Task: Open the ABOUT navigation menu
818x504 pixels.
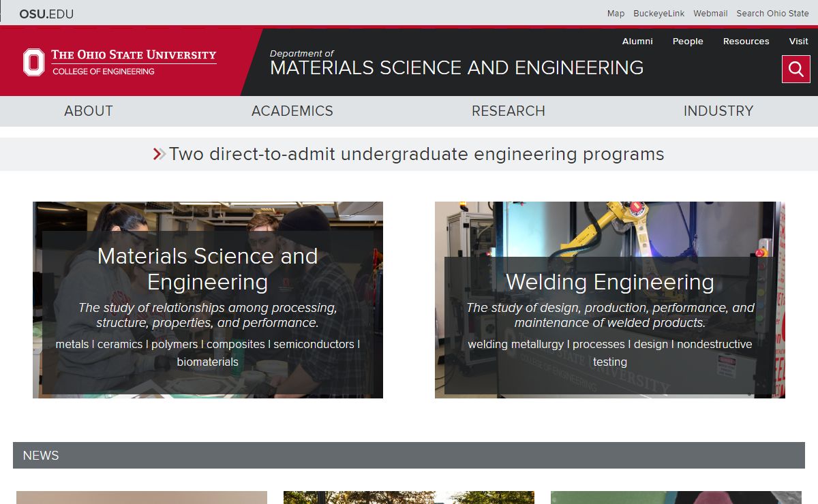Action: 89,111
